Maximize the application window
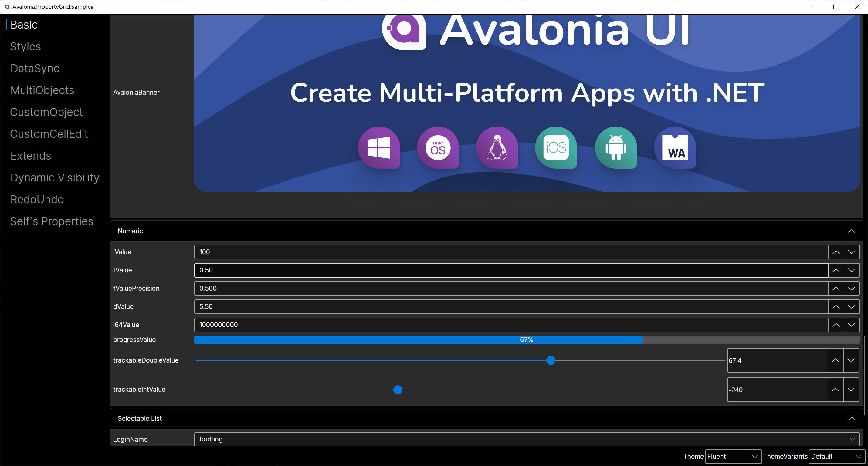868x466 pixels. tap(836, 7)
